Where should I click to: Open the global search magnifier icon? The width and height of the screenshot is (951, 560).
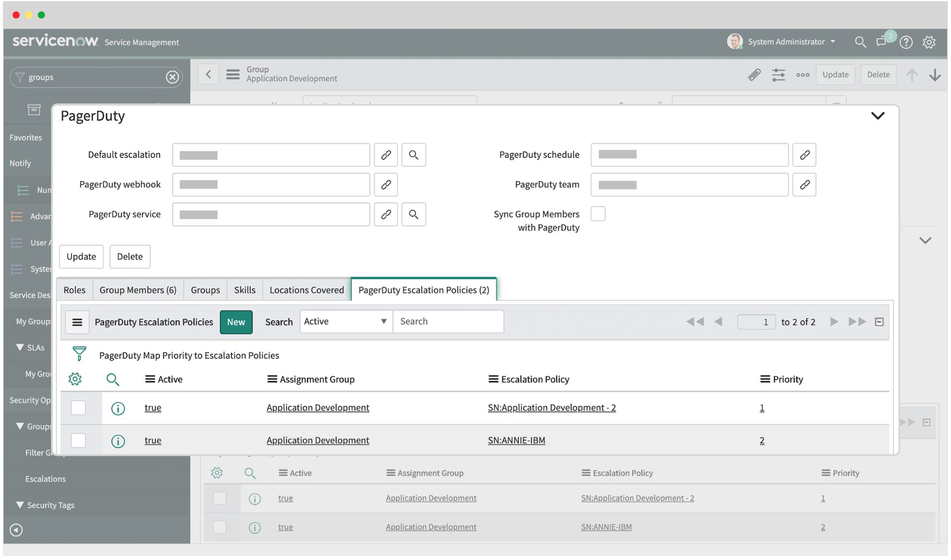tap(860, 42)
